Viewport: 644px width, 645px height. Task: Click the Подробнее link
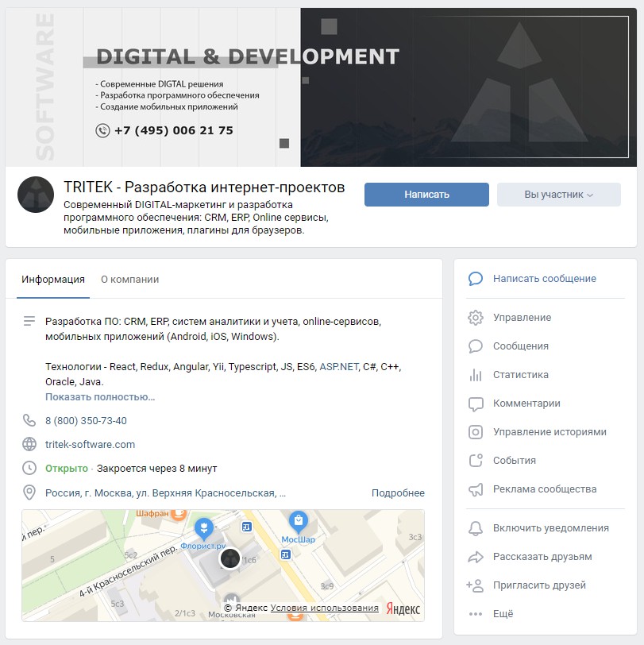398,492
